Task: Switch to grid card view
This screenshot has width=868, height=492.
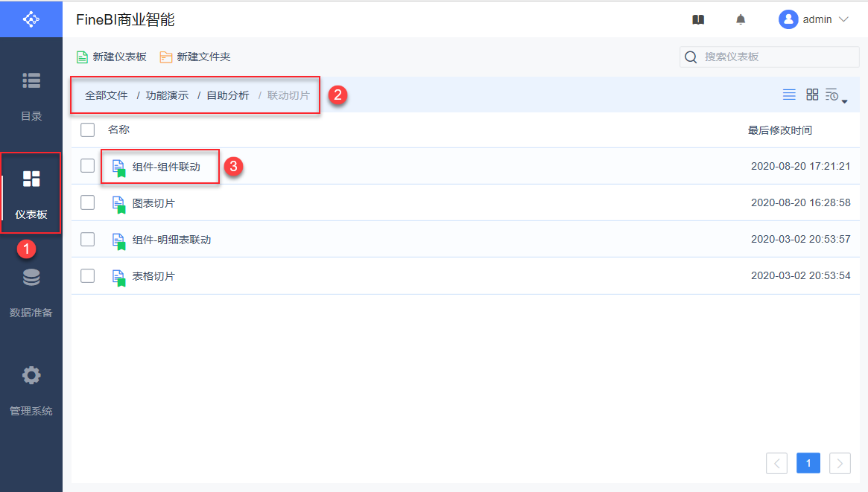Action: click(812, 95)
